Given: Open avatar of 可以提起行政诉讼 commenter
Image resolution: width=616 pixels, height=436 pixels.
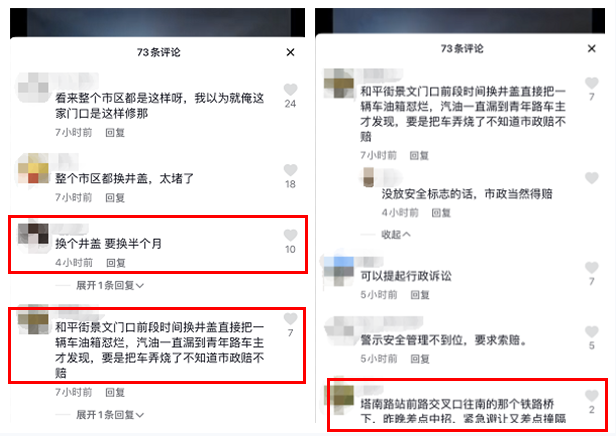Looking at the screenshot, I should tap(339, 271).
